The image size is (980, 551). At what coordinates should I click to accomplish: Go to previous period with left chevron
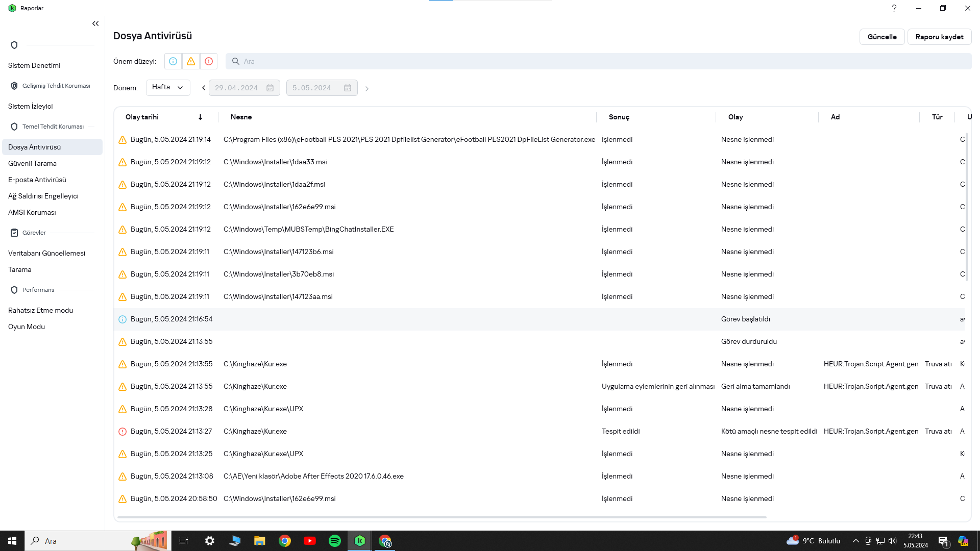(204, 88)
